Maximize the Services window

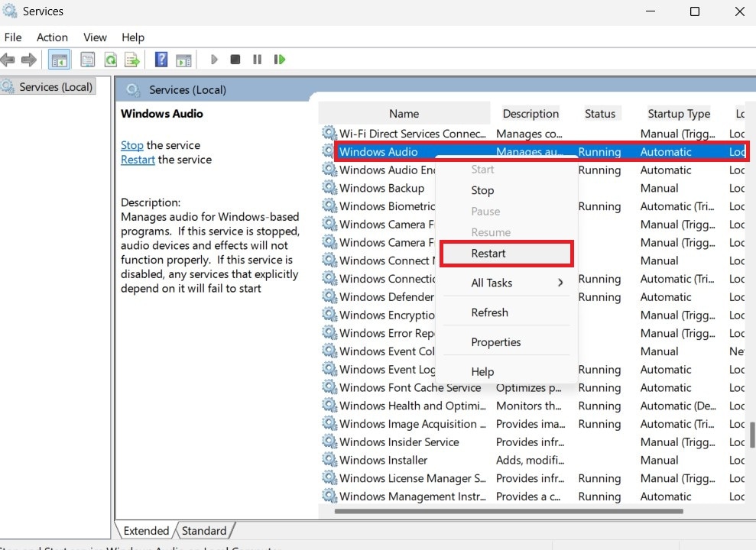click(x=695, y=11)
